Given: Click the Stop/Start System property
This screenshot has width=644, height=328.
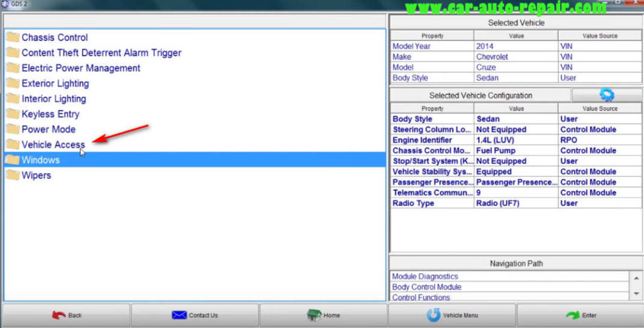Looking at the screenshot, I should (432, 161).
